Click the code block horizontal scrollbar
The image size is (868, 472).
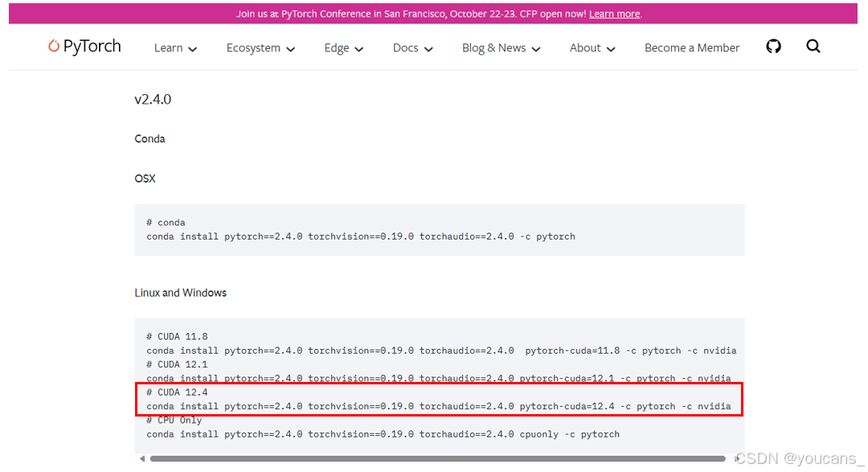click(437, 458)
